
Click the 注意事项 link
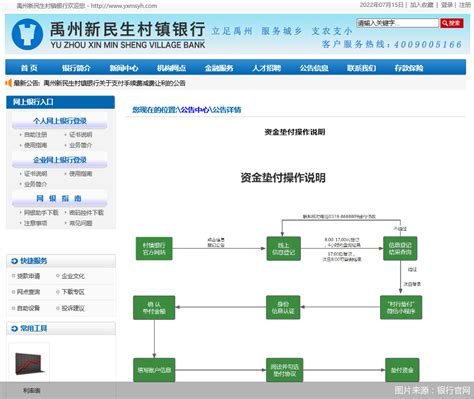(35, 223)
